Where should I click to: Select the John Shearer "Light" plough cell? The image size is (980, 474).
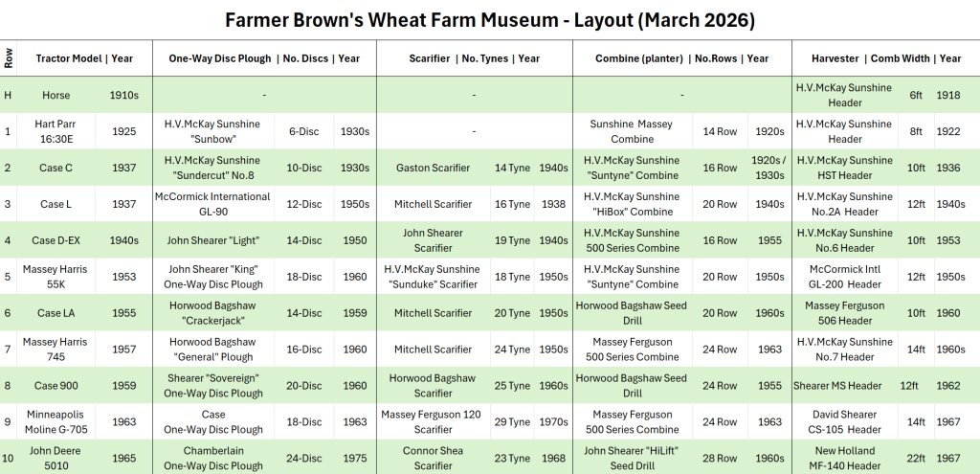[x=213, y=240]
